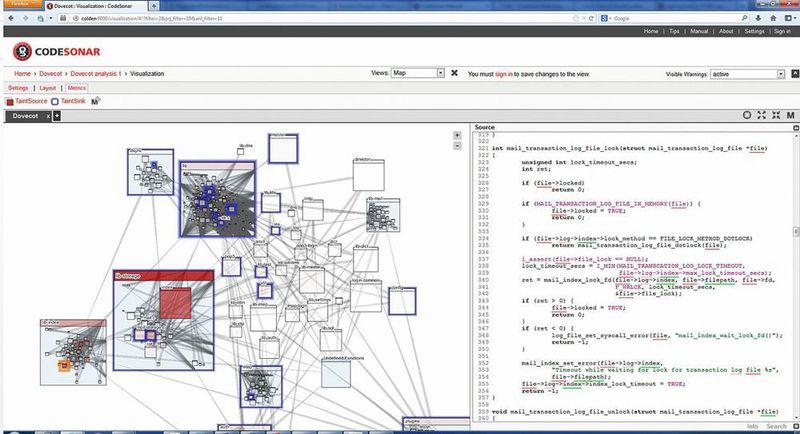Add a new visualization tab with plus
This screenshot has width=800, height=434.
[x=57, y=116]
